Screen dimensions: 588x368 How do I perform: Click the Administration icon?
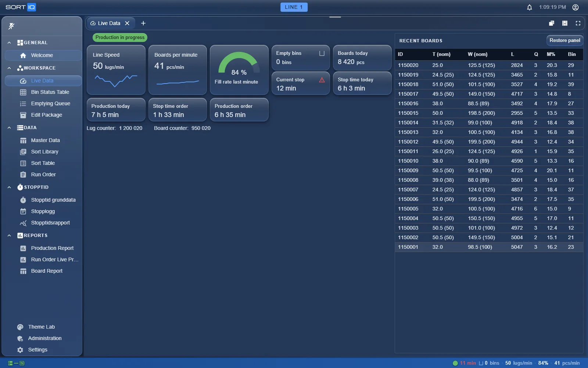coord(20,338)
